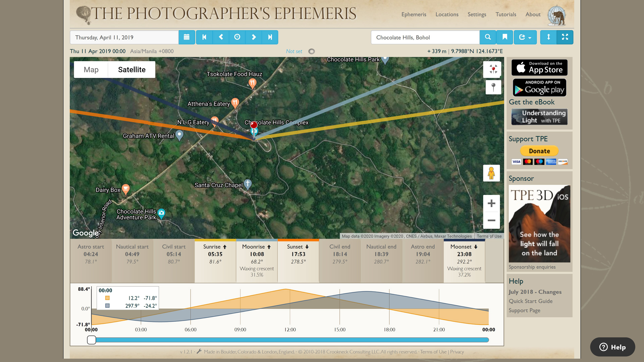Reset to current time clock icon
This screenshot has height=362, width=644.
coord(237,37)
